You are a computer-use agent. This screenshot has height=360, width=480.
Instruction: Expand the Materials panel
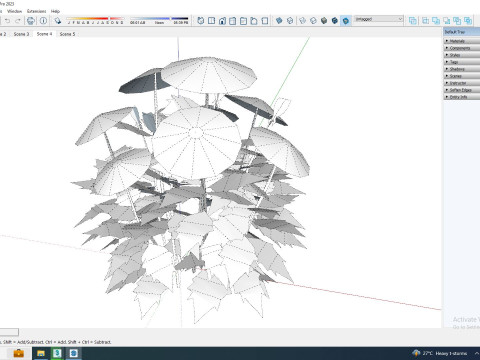(462, 41)
